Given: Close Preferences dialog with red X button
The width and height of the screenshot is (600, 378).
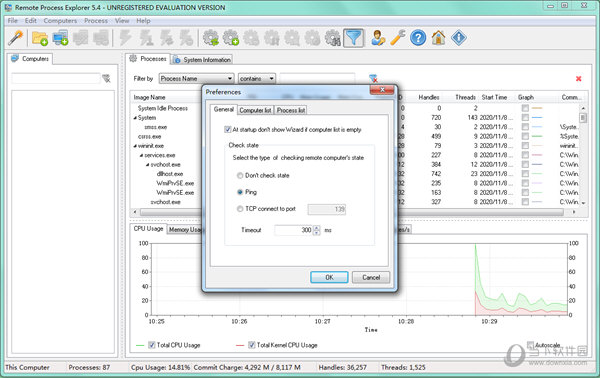Looking at the screenshot, I should coord(382,90).
